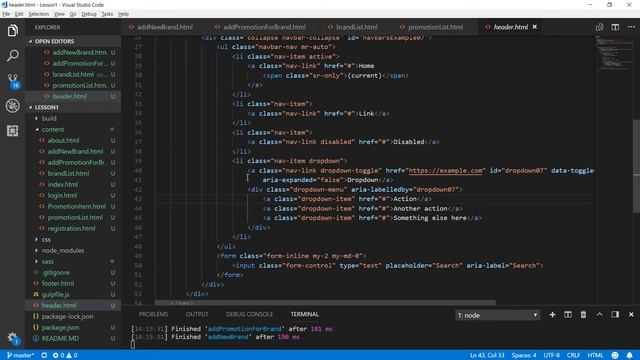Open changes icon in editor title bar
640x360 pixels.
(599, 27)
